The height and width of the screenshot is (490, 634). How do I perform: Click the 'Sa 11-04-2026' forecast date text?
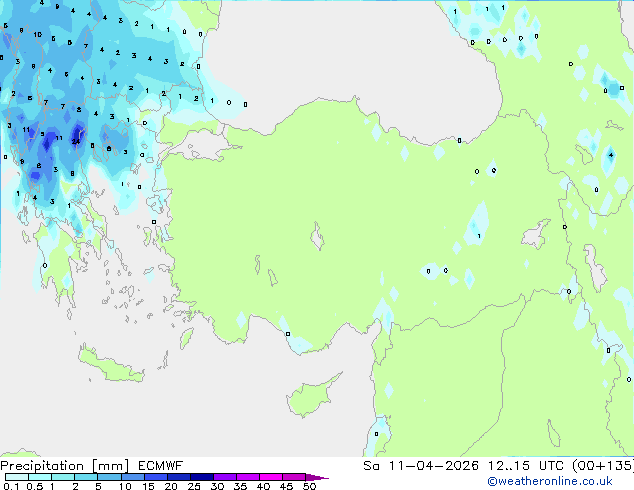tap(421, 466)
